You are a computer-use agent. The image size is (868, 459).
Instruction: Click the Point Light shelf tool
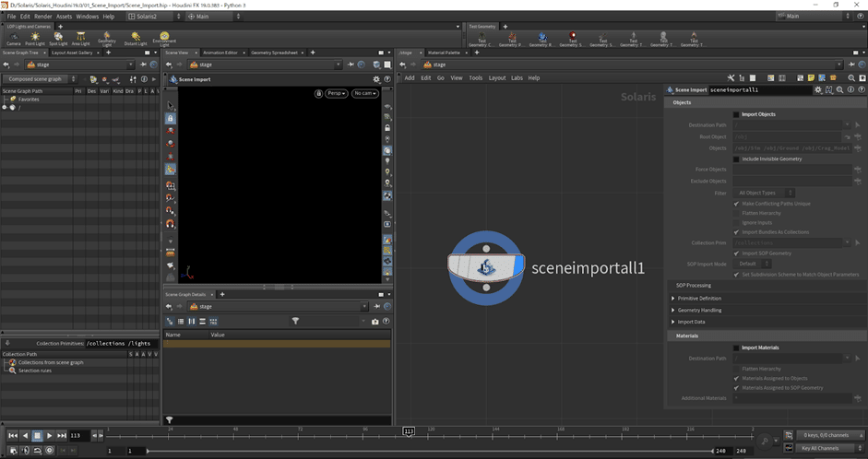point(35,39)
